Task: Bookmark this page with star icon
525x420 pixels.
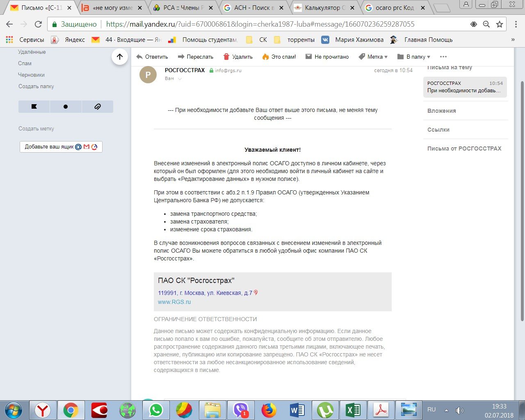Action: click(x=499, y=24)
